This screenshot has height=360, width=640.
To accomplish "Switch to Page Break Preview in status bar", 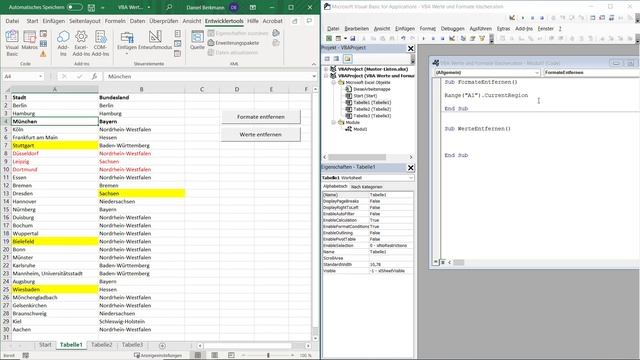I will pyautogui.click(x=231, y=355).
